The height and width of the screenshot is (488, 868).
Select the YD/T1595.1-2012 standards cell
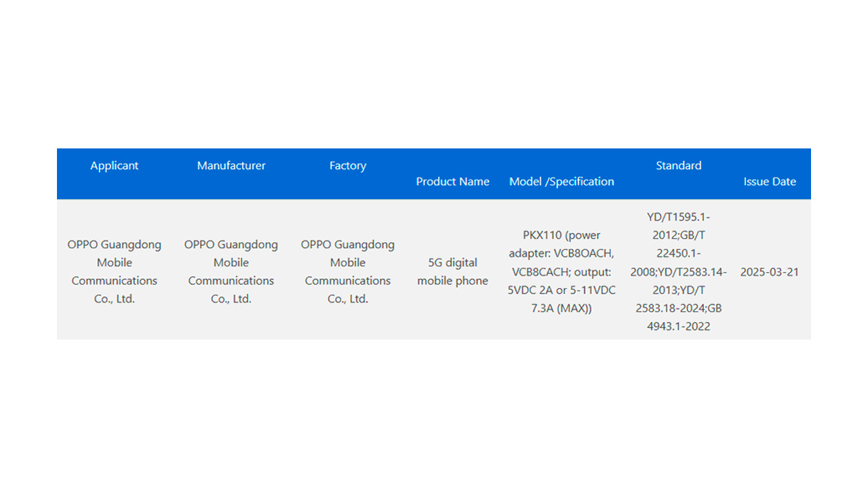click(679, 272)
